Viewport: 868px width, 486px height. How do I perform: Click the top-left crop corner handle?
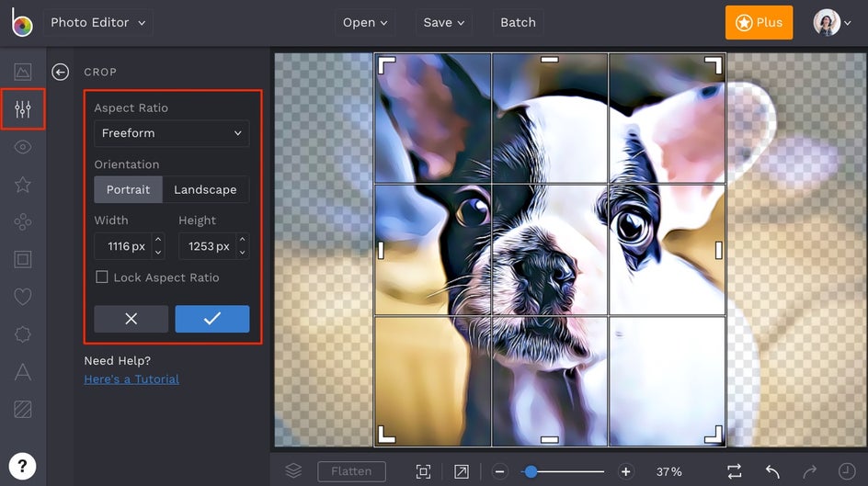click(386, 64)
